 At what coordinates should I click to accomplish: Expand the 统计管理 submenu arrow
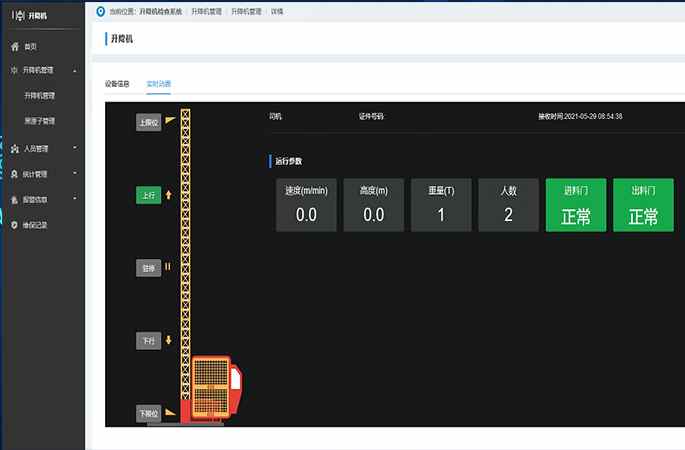coord(75,174)
